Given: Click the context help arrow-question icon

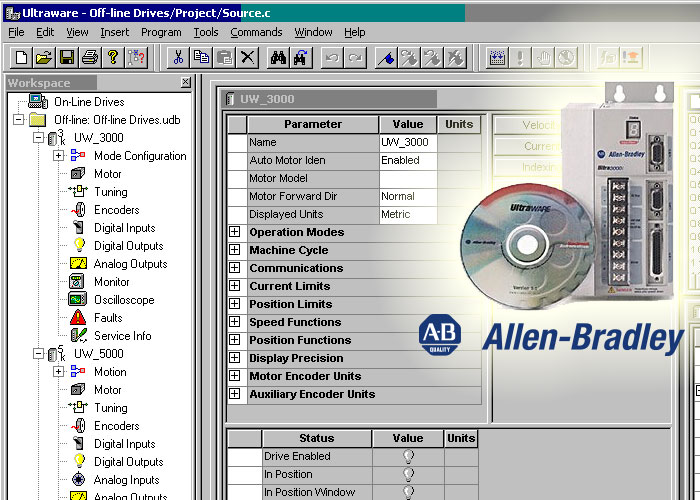Looking at the screenshot, I should (136, 58).
